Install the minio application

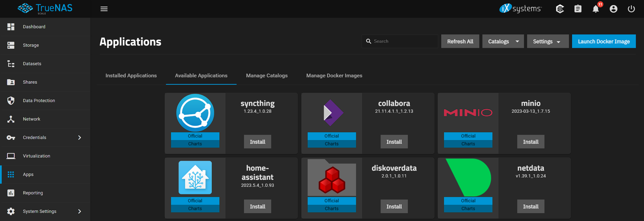coord(530,142)
